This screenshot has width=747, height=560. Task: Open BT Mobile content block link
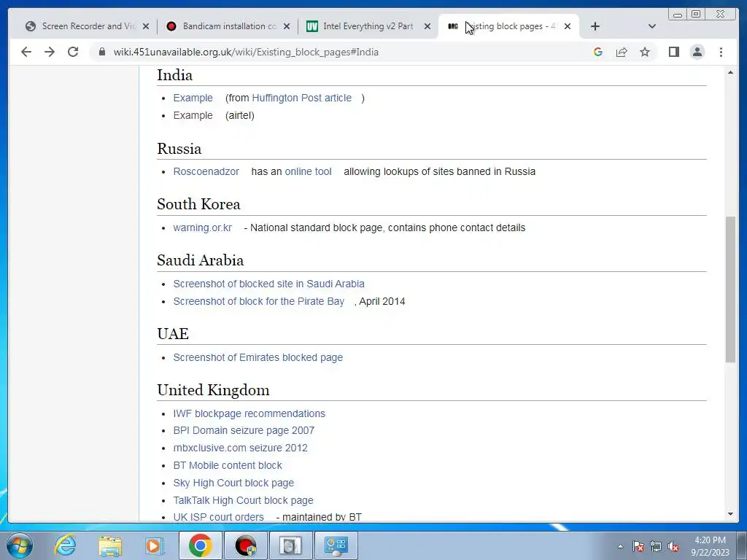(228, 465)
